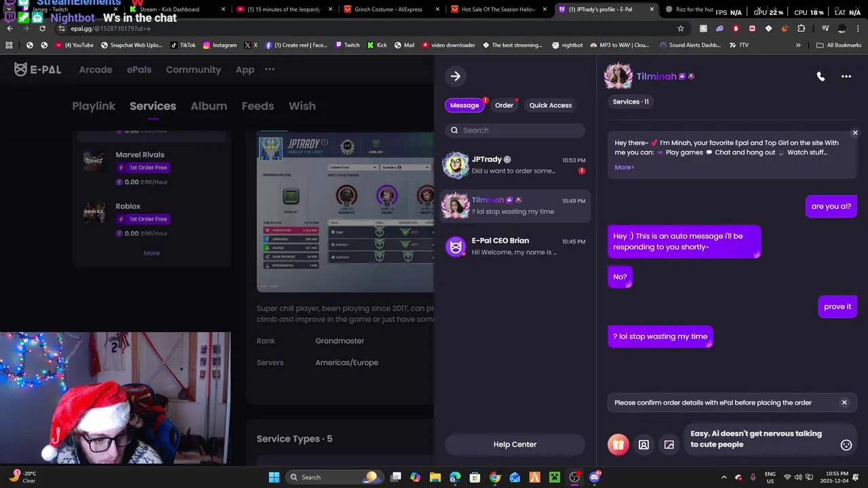Open OBS Studio from the taskbar
This screenshot has width=868, height=488.
click(574, 477)
